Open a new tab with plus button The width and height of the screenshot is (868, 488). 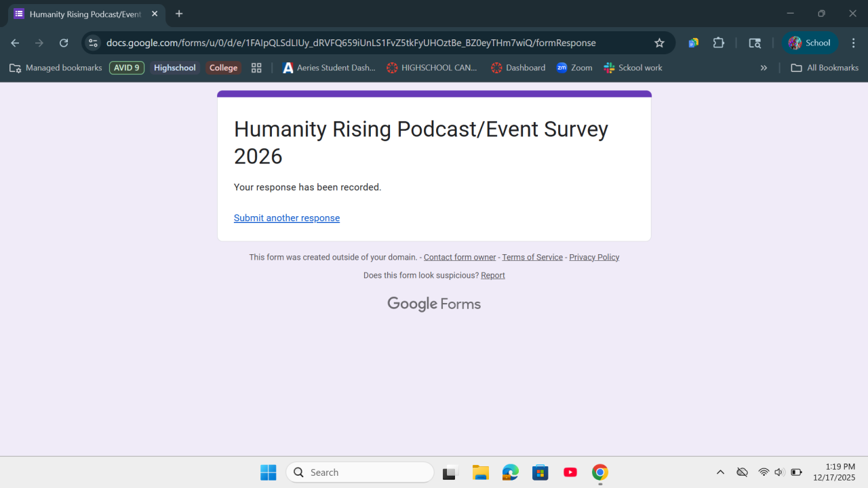tap(179, 14)
